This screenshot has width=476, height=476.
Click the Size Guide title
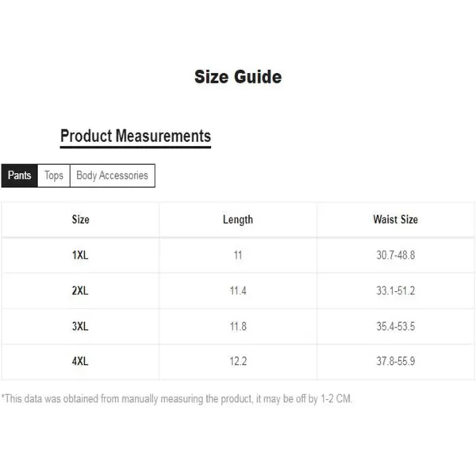pos(238,77)
